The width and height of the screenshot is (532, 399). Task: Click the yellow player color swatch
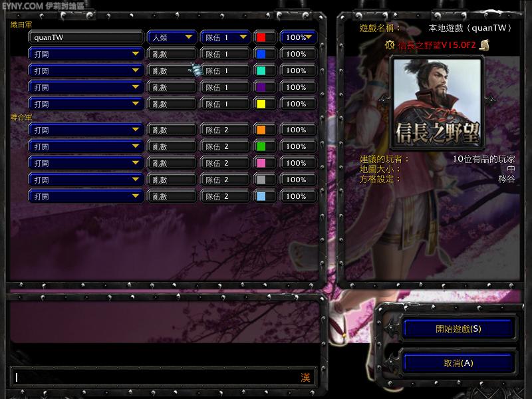pos(261,104)
